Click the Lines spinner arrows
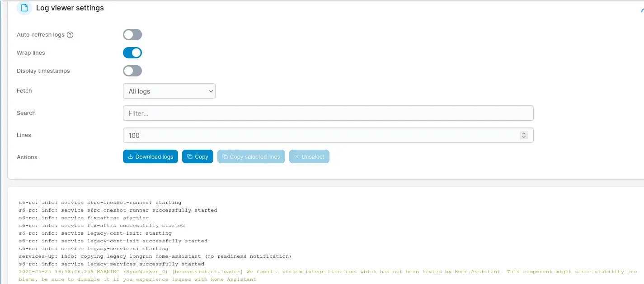 [x=524, y=135]
